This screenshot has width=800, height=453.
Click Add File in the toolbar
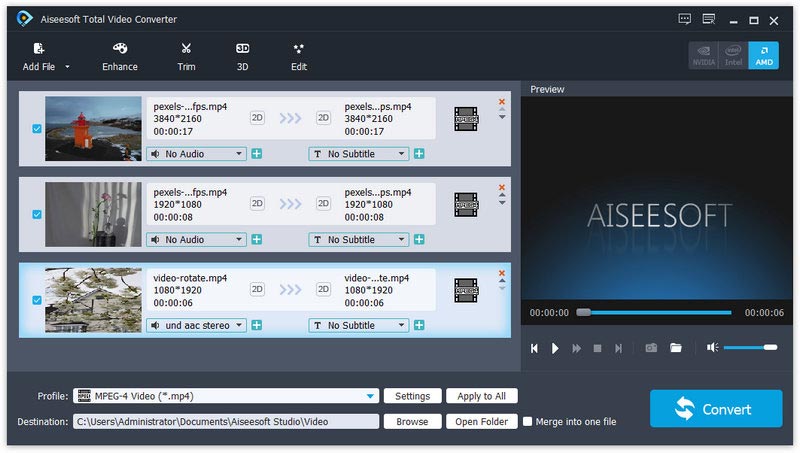(39, 57)
